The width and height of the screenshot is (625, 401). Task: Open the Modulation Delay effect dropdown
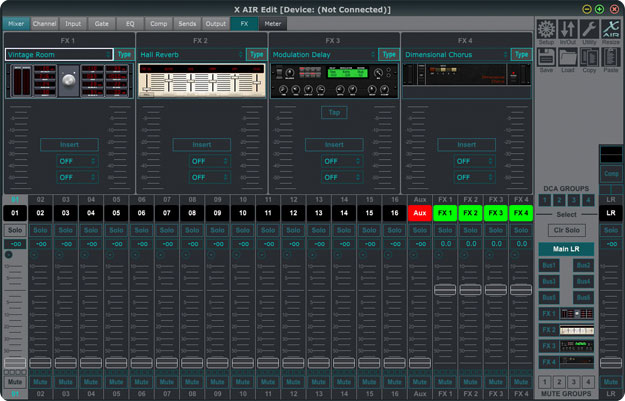(x=324, y=55)
